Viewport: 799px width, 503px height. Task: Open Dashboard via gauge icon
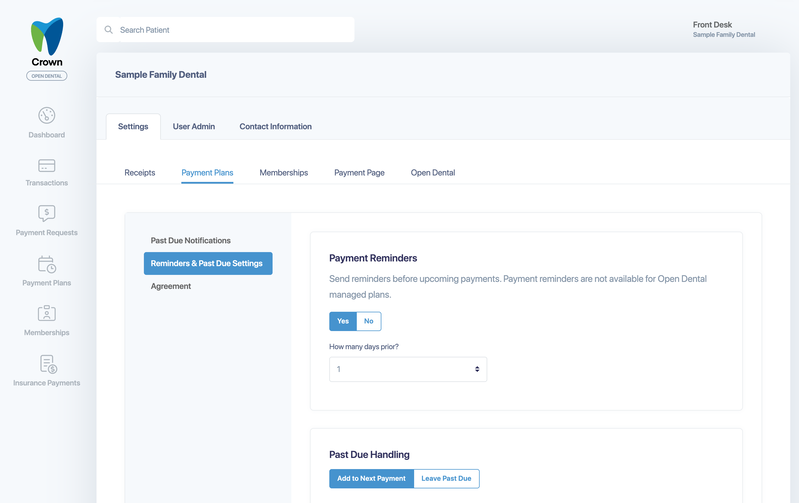click(46, 115)
